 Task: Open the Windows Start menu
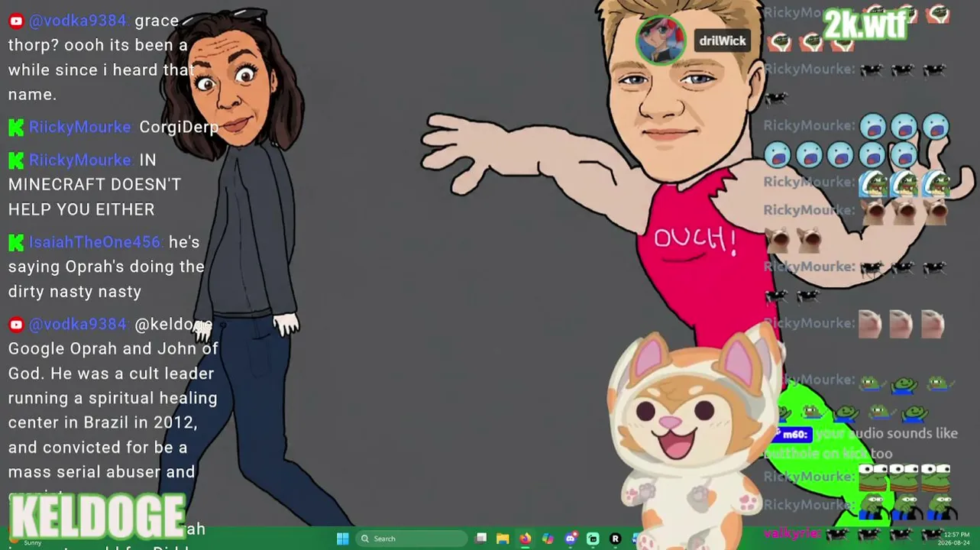[342, 539]
